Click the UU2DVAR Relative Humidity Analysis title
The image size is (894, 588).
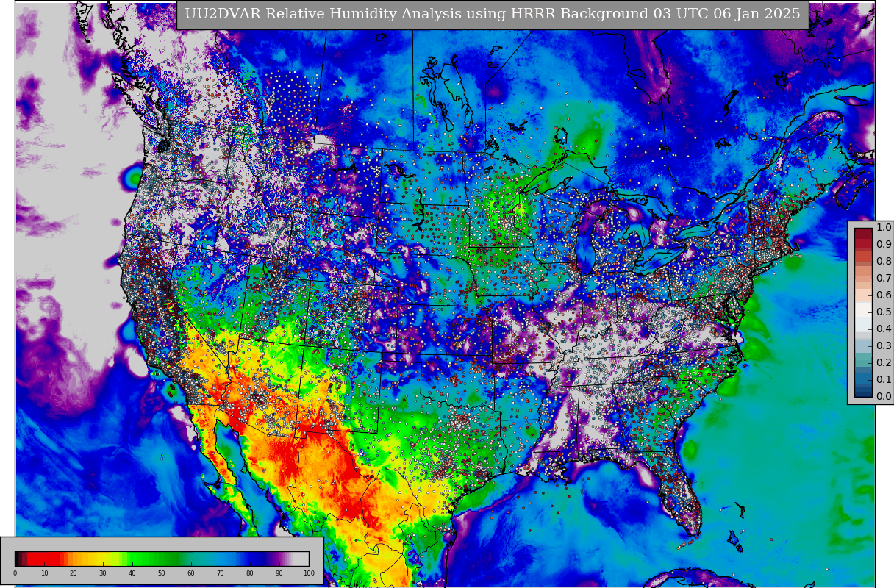pos(493,14)
